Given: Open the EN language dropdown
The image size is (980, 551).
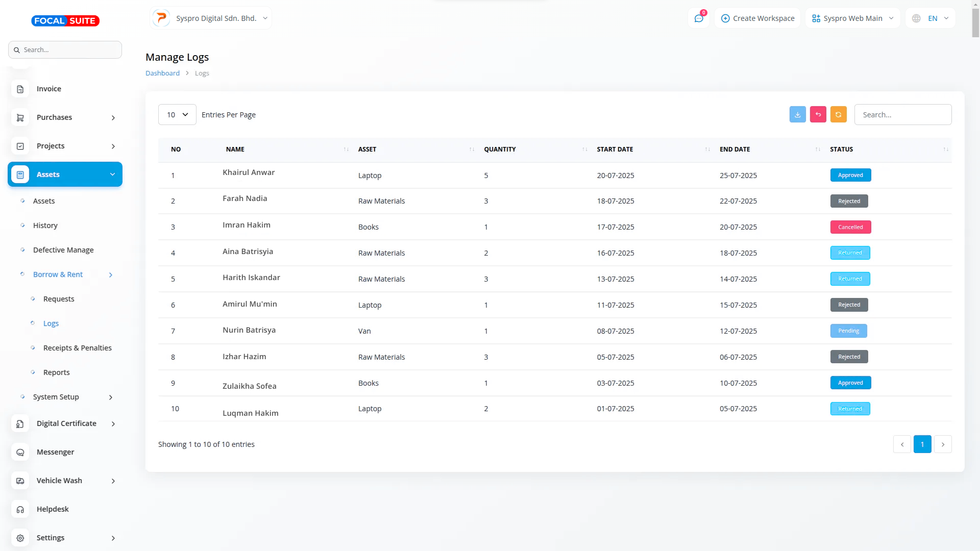Looking at the screenshot, I should 930,18.
